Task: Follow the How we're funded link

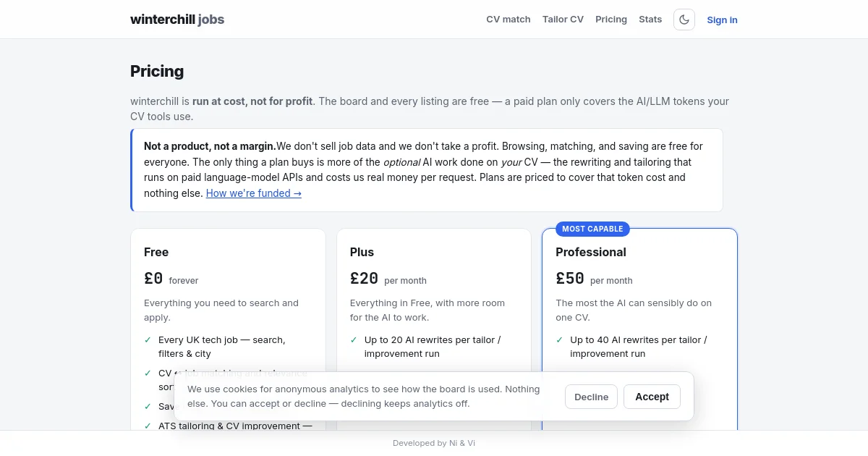Action: coord(254,193)
